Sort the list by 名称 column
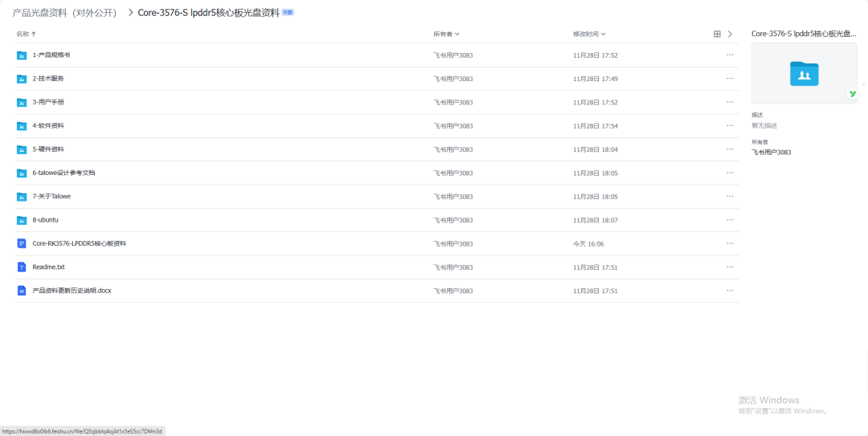The height and width of the screenshot is (436, 868). pyautogui.click(x=26, y=34)
